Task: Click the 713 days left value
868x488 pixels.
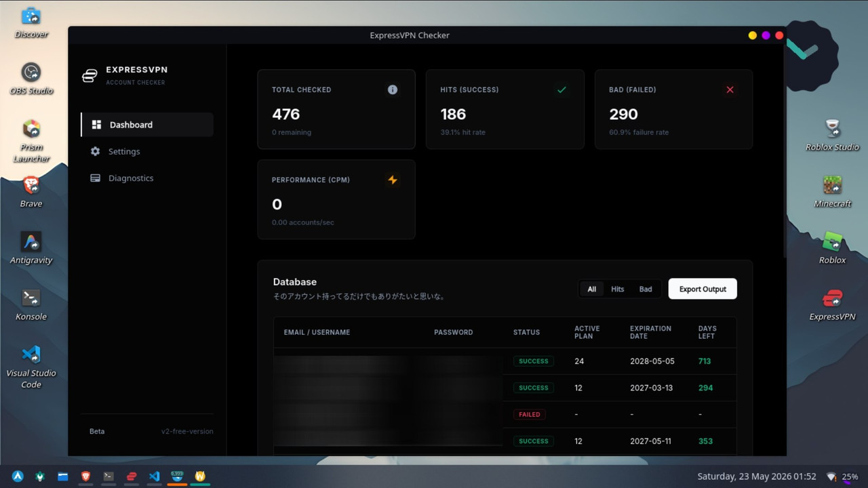Action: (705, 361)
